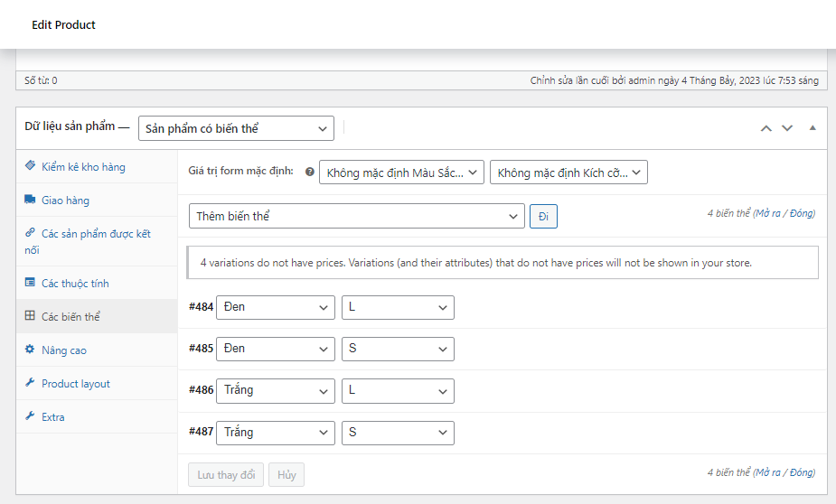
Task: Open the Product layout tab
Action: tap(97, 383)
